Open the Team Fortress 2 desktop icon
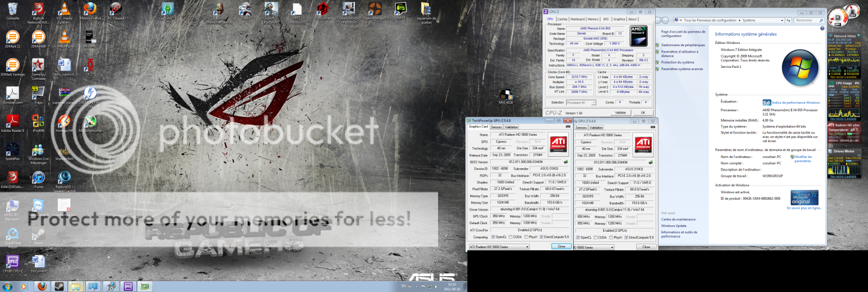This screenshot has height=292, width=868. click(x=375, y=10)
